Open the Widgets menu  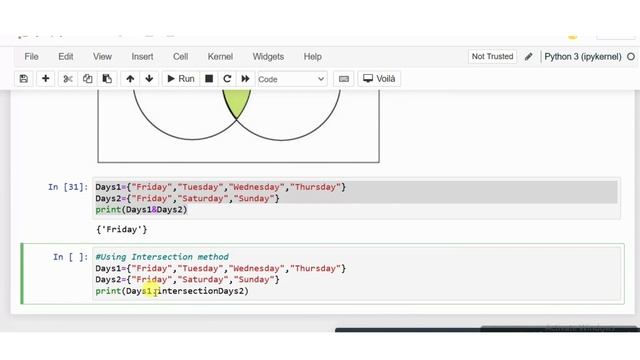click(x=268, y=57)
